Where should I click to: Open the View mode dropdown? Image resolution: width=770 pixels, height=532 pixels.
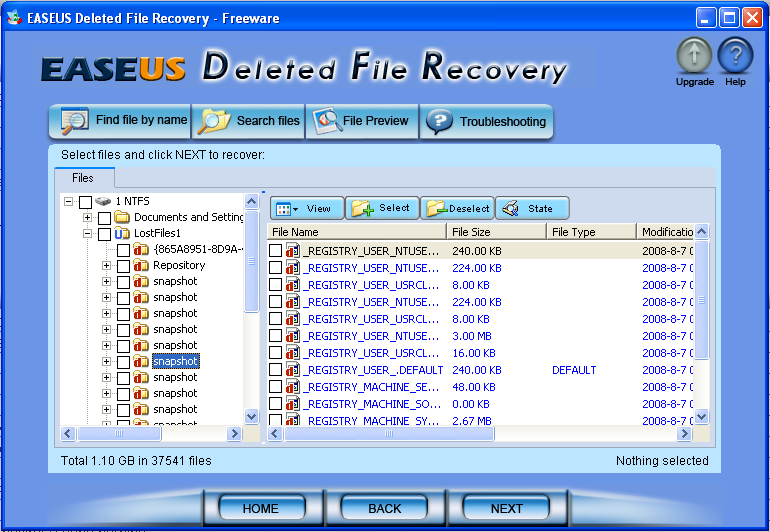tap(307, 208)
